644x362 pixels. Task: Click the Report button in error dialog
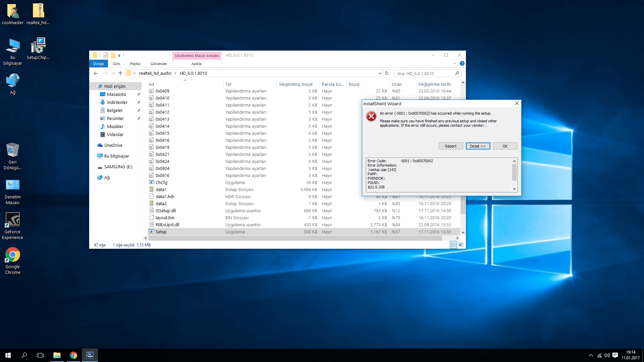[x=450, y=146]
